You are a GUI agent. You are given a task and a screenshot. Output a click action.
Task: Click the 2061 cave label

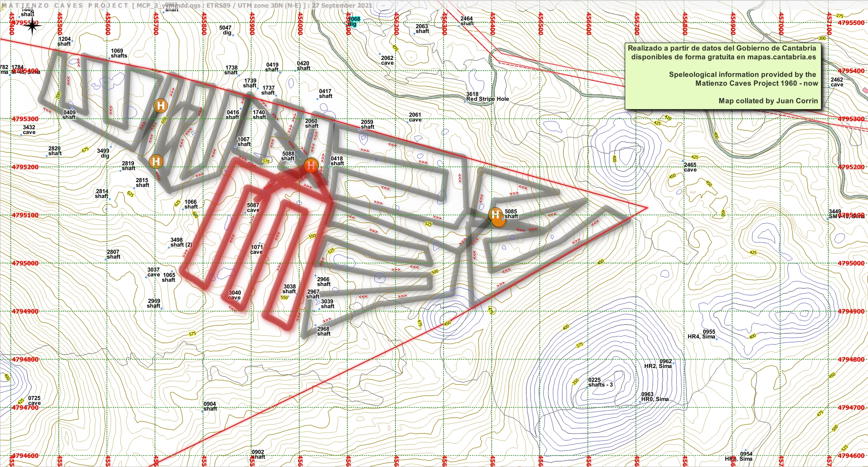coord(415,117)
